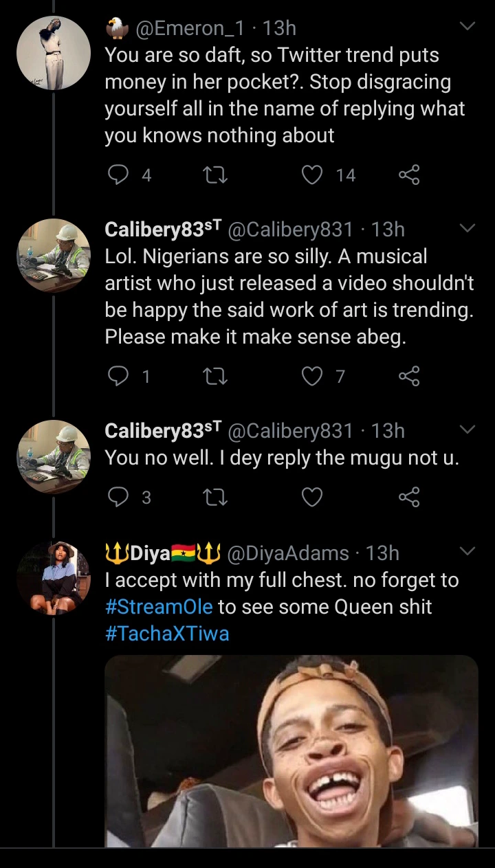The image size is (495, 868).
Task: Open options chevron on Emeron_1 tweet
Action: [467, 27]
